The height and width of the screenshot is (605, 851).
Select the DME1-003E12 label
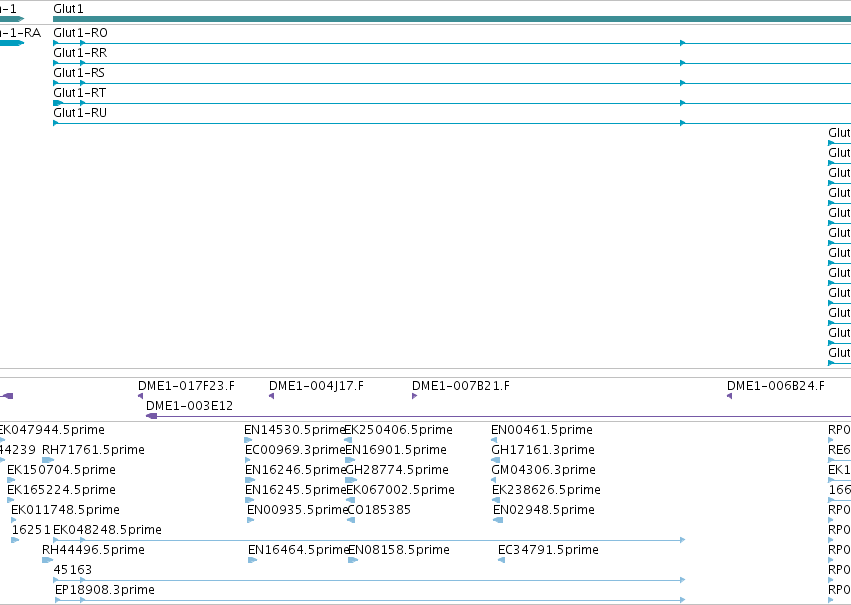coord(189,406)
